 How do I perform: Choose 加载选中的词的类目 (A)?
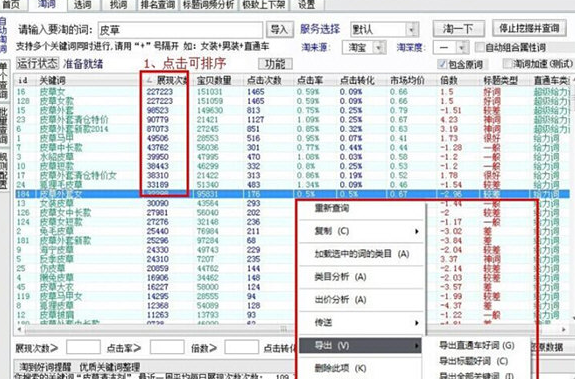point(361,254)
